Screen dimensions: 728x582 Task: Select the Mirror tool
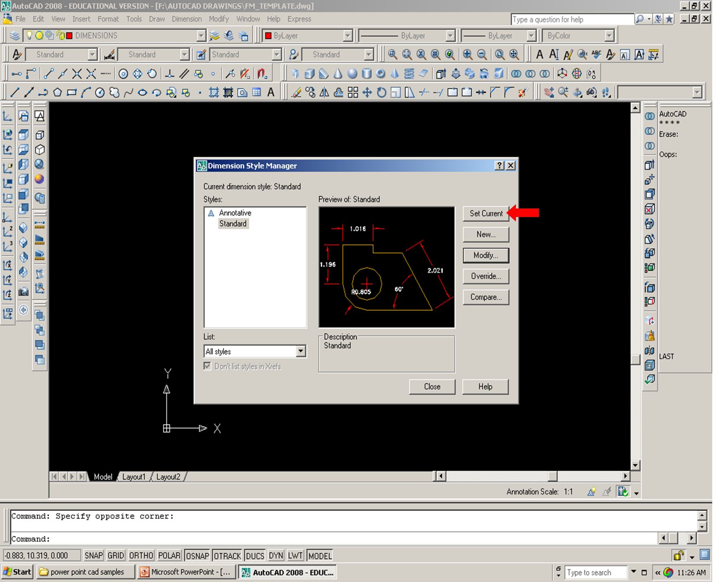click(324, 92)
